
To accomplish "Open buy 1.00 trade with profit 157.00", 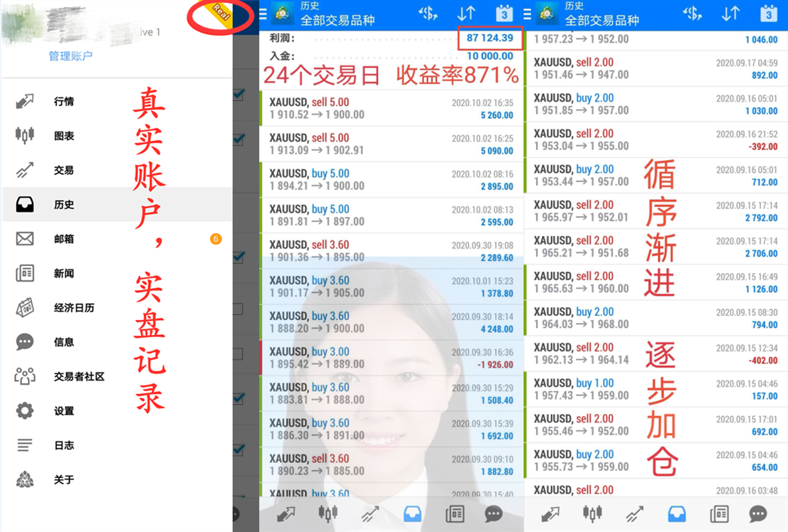I will coord(656,389).
